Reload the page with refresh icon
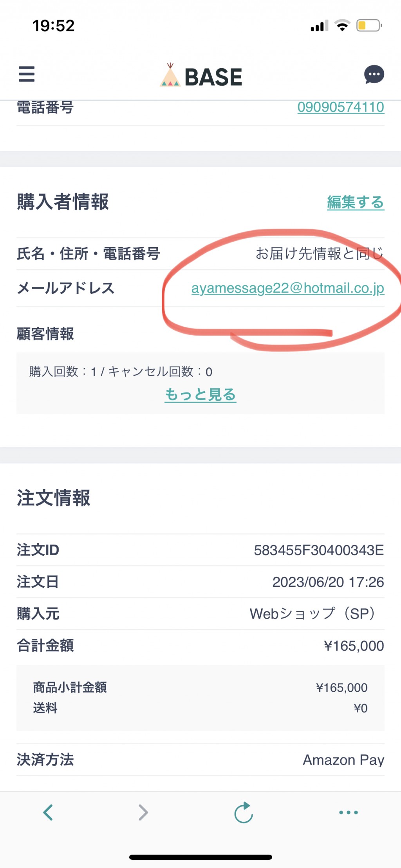401x868 pixels. pos(244,812)
